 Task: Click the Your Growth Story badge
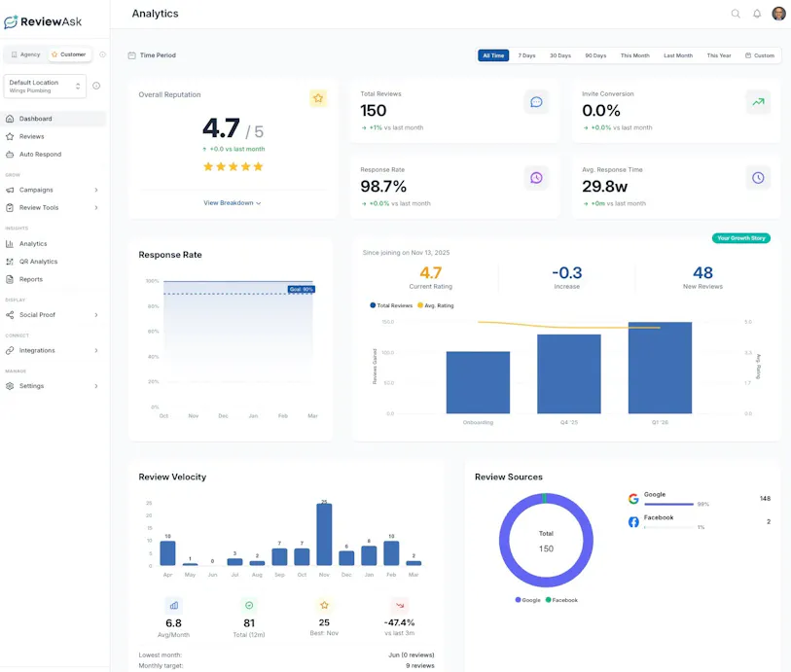tap(741, 238)
